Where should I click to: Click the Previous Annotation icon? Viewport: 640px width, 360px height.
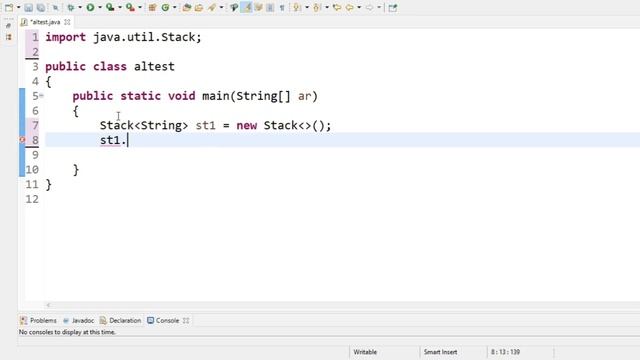click(x=317, y=7)
